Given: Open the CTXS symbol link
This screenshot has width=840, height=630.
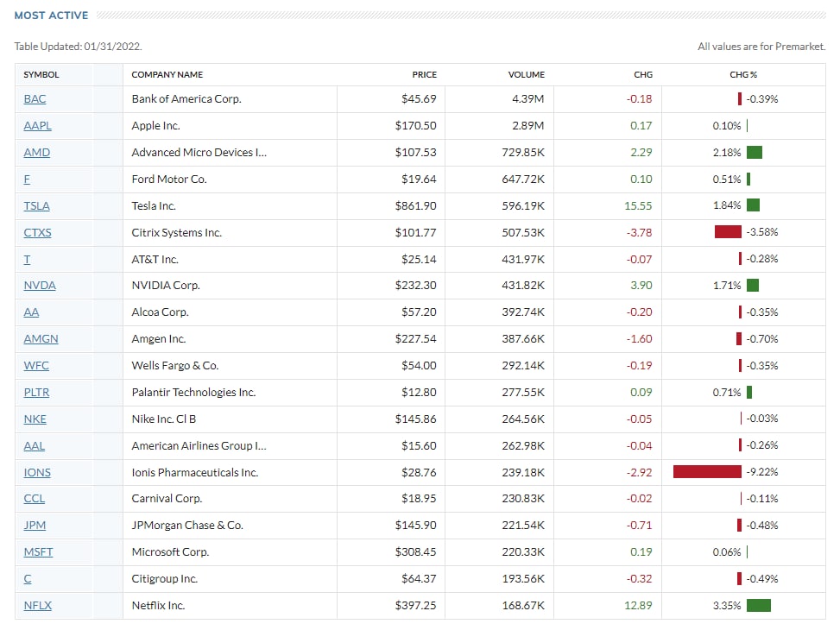Looking at the screenshot, I should (37, 233).
